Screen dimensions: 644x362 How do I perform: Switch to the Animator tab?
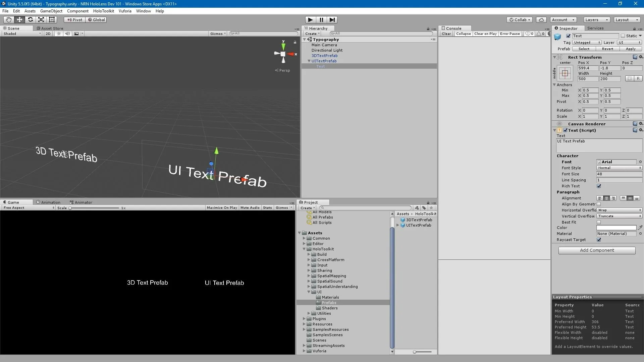(x=81, y=202)
